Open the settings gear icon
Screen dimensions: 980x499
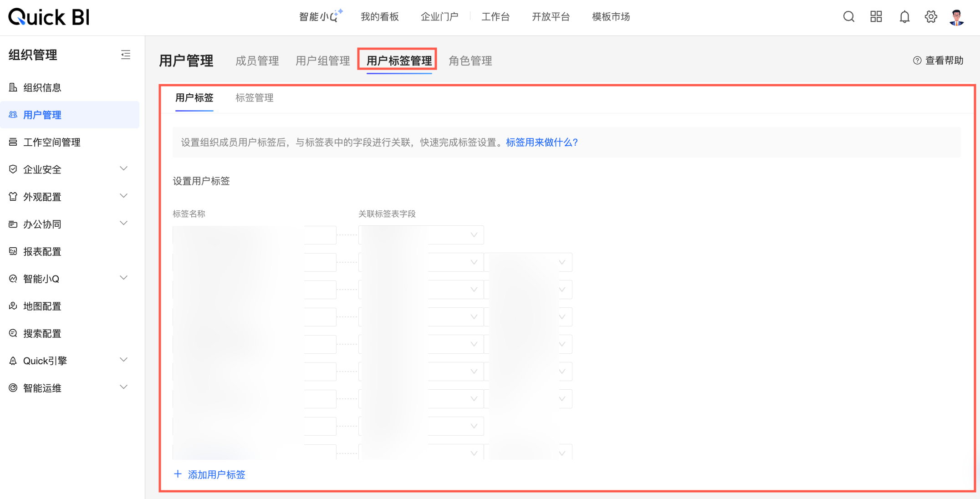931,17
